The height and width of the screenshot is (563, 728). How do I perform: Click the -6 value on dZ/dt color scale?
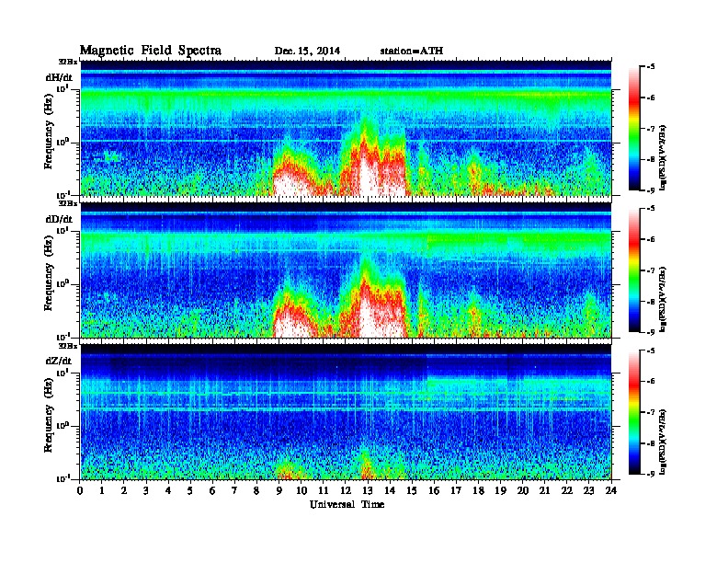click(x=650, y=382)
